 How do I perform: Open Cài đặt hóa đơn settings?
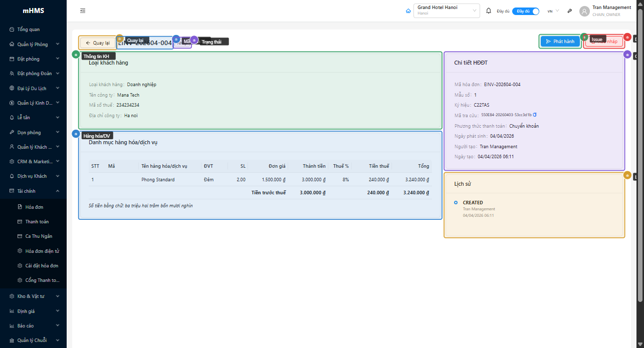point(42,265)
